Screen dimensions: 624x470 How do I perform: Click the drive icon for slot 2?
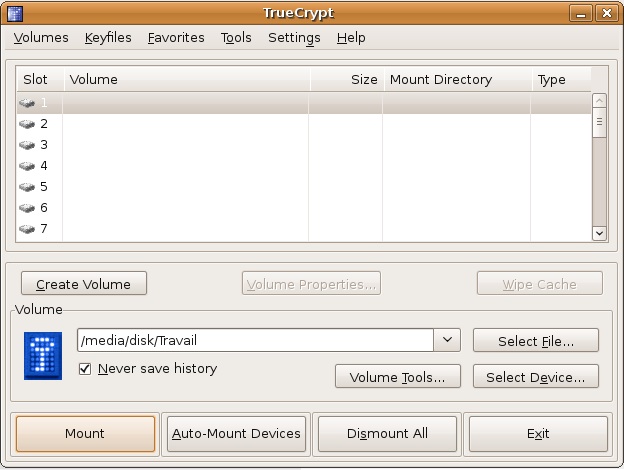click(27, 124)
